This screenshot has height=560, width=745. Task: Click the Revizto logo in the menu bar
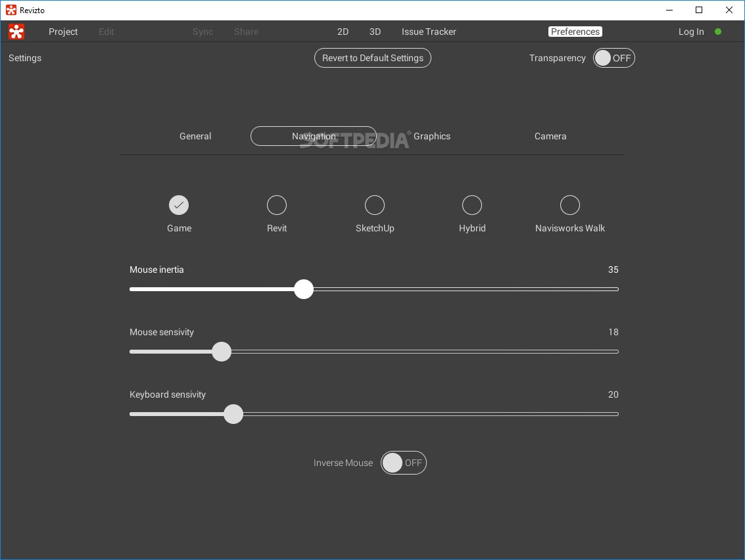16,32
